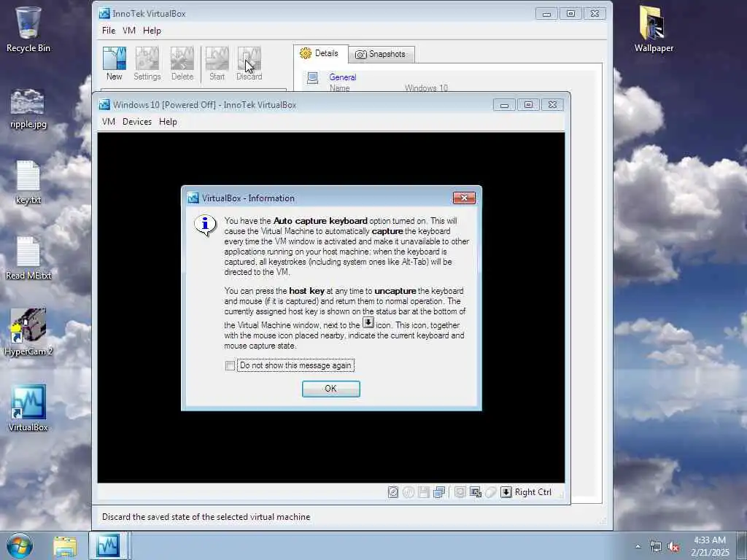
Task: Open VM Settings from the toolbar
Action: point(147,63)
